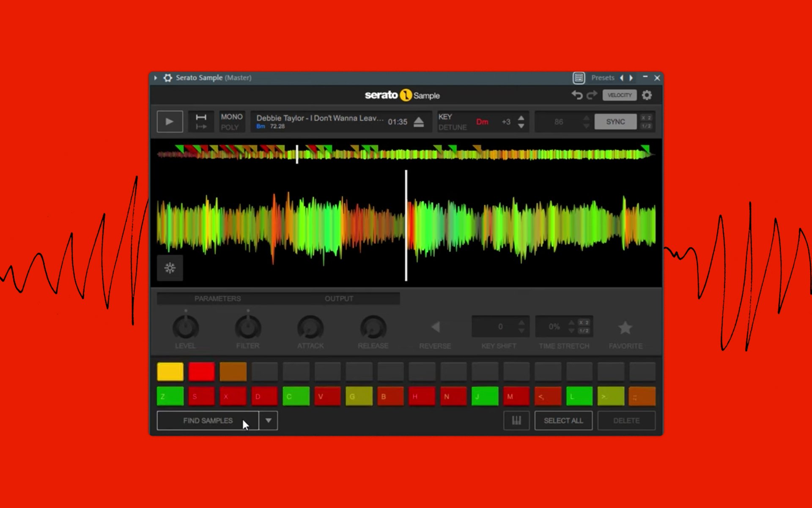Switch to the OUTPUT tab
812x508 pixels.
[339, 298]
